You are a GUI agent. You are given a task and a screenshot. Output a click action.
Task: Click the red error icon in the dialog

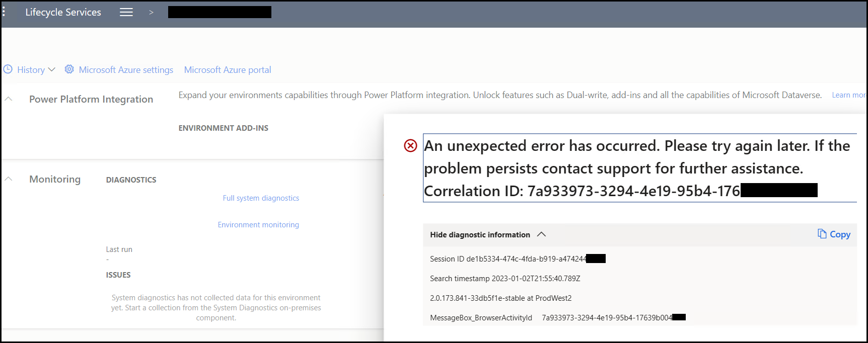point(410,146)
